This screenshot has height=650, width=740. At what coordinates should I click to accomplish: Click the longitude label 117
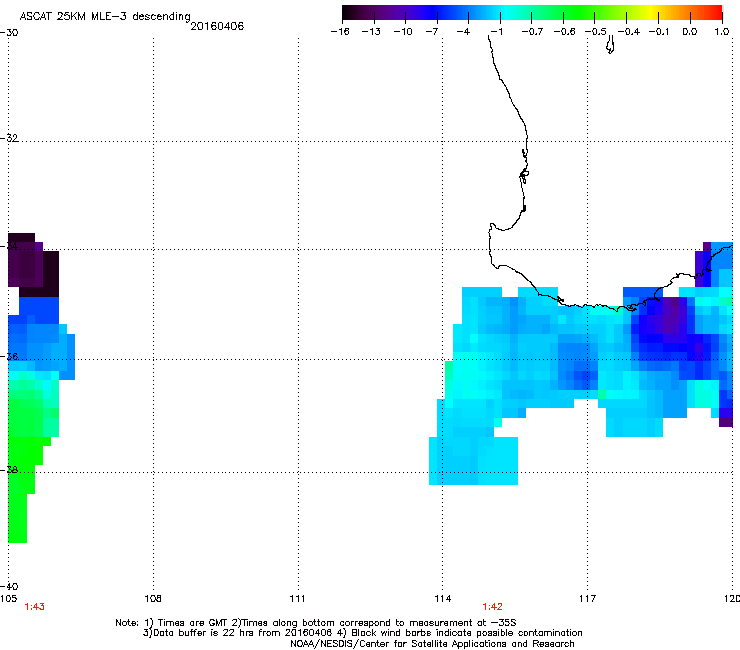[x=587, y=599]
